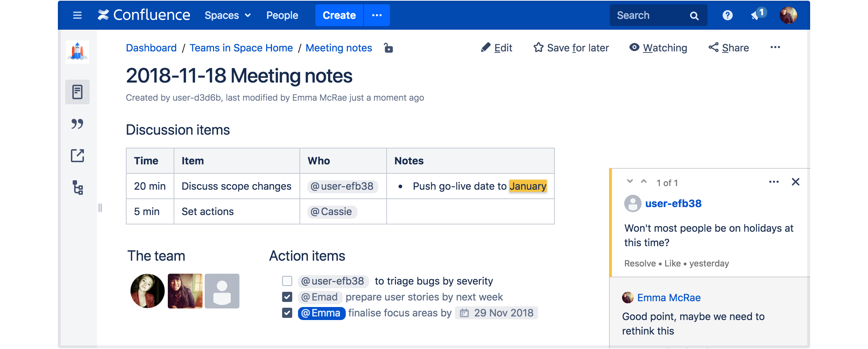Click highlighted word January

(528, 186)
